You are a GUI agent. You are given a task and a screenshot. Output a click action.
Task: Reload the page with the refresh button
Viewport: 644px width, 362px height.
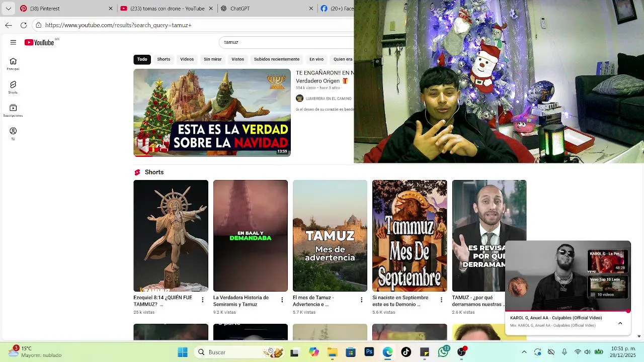click(x=24, y=25)
